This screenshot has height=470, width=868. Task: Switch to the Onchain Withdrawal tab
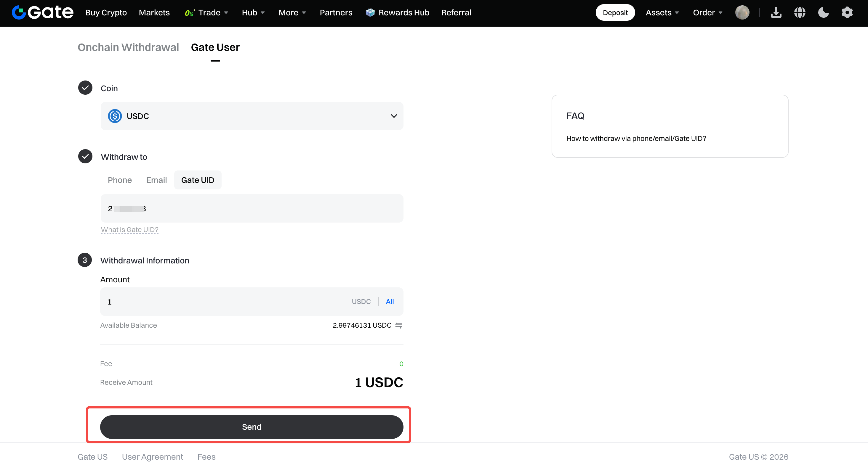[x=128, y=47]
